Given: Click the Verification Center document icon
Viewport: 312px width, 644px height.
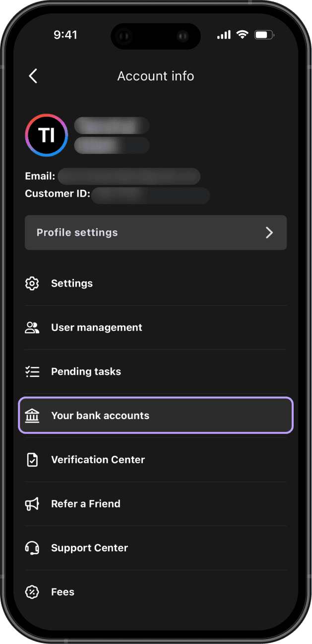Looking at the screenshot, I should coord(32,460).
